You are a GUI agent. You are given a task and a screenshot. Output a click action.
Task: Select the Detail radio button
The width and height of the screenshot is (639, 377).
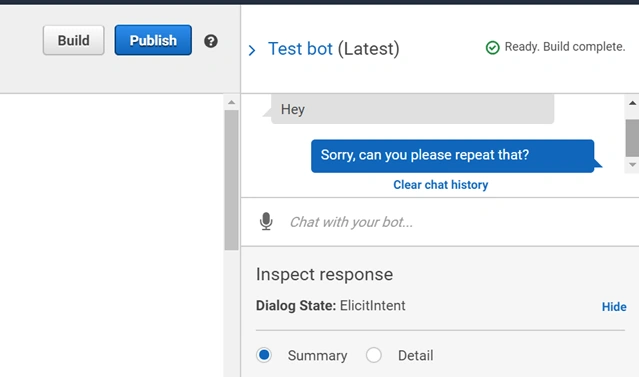coord(374,355)
